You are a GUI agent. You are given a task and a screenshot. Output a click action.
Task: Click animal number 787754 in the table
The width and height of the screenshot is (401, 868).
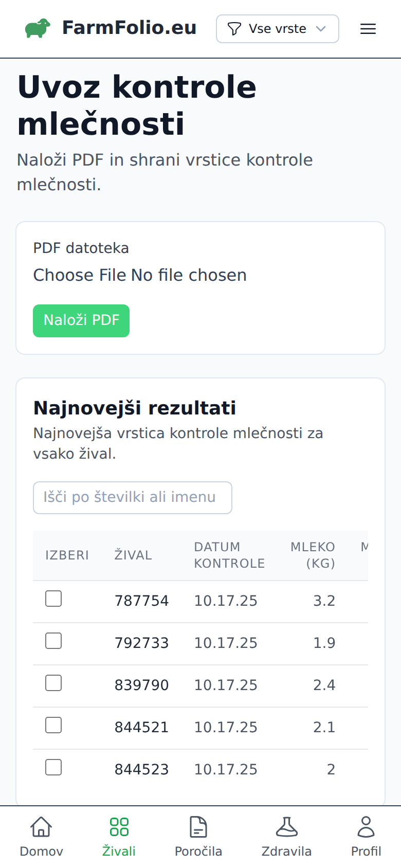coord(141,600)
